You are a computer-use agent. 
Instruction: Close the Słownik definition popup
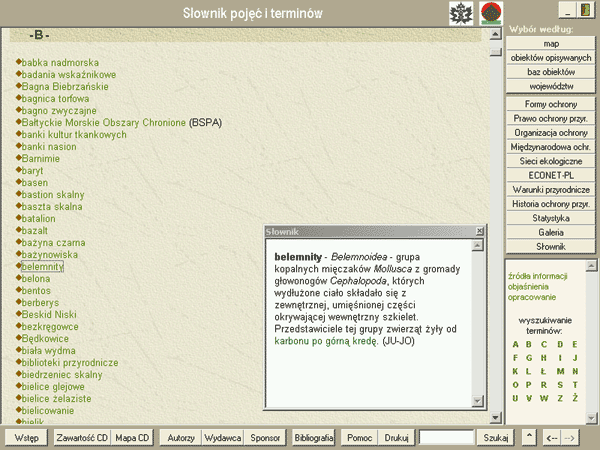480,231
